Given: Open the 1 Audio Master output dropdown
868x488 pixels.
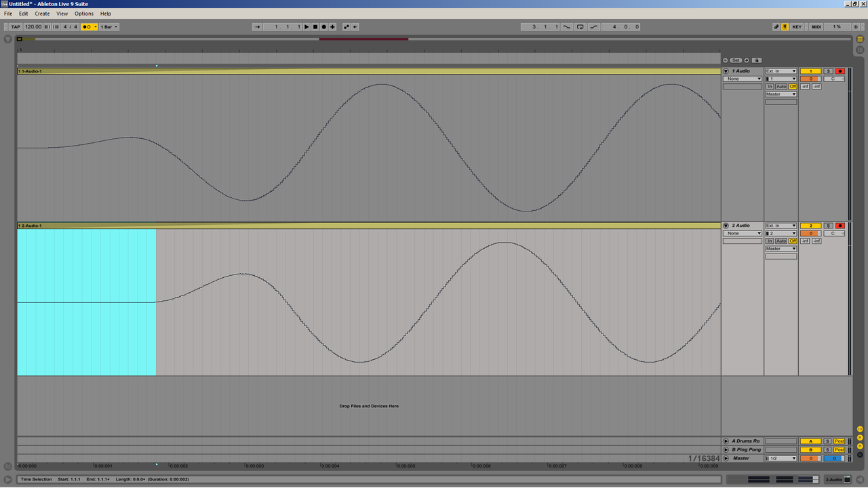Looking at the screenshot, I should pos(781,94).
